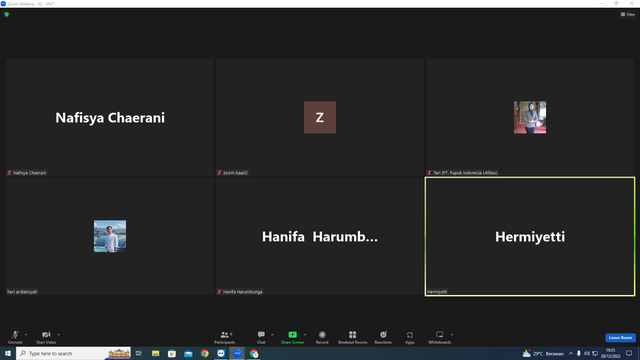This screenshot has height=360, width=640.
Task: Click Leave Room button
Action: click(x=620, y=338)
